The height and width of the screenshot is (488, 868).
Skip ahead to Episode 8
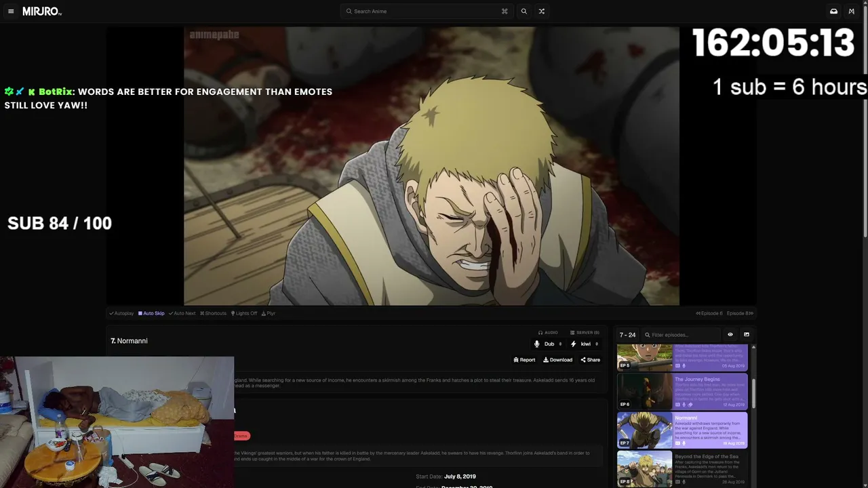(x=741, y=313)
